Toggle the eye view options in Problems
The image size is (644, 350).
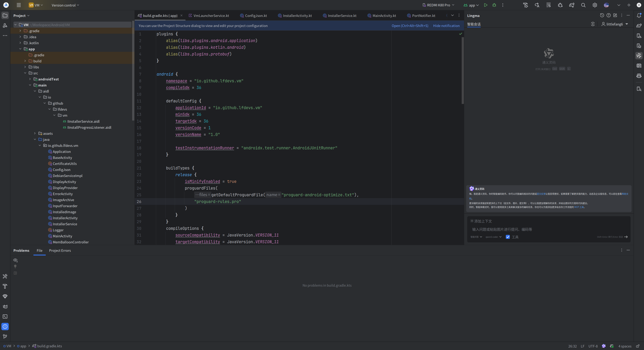pyautogui.click(x=15, y=260)
